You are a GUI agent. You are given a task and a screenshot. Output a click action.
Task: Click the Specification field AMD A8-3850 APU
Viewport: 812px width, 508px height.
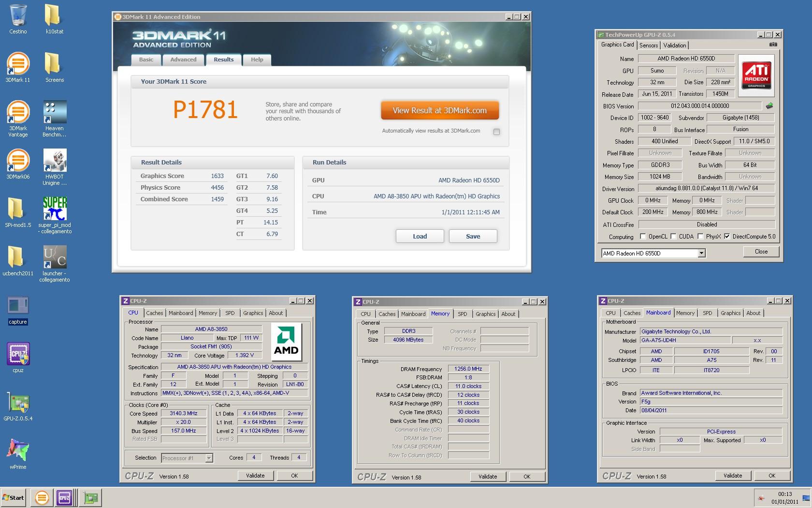234,367
